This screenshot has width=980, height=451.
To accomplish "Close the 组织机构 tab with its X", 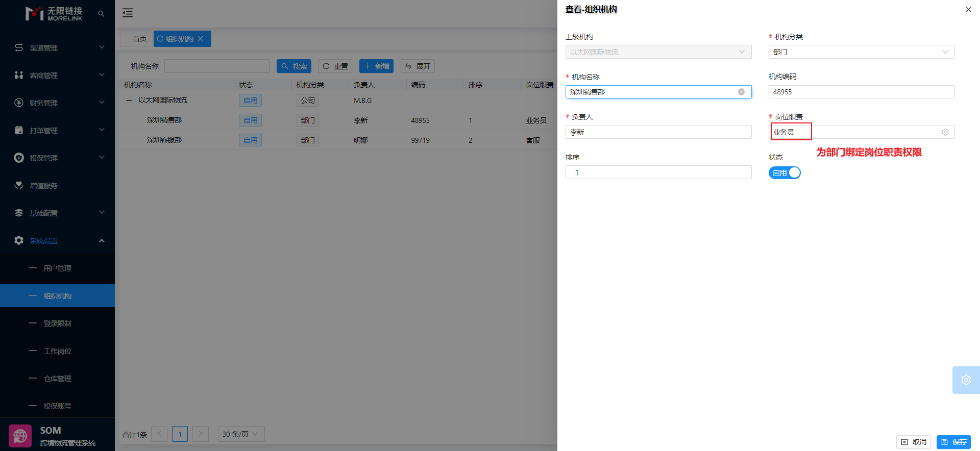I will pyautogui.click(x=201, y=39).
